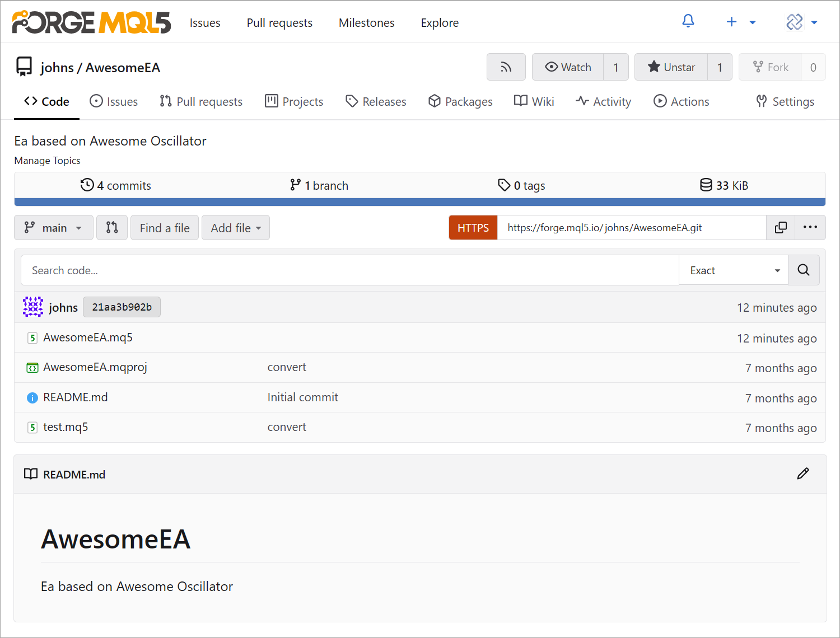Screen dimensions: 840x638
Task: Click the compare branches icon button
Action: [x=112, y=228]
